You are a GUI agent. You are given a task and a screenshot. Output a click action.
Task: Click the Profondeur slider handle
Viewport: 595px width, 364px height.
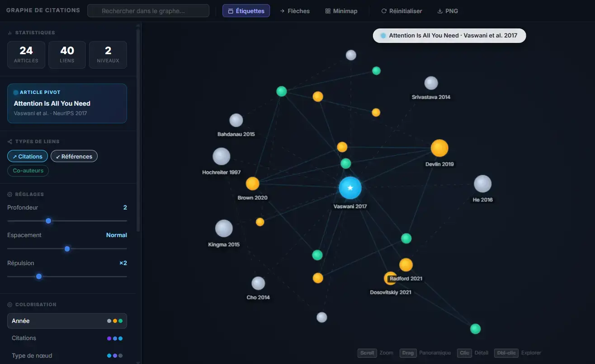(x=48, y=221)
